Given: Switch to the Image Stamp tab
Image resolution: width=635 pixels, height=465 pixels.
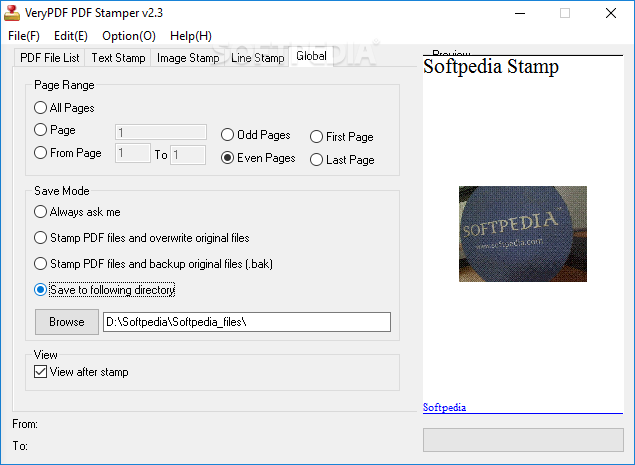Looking at the screenshot, I should 188,58.
